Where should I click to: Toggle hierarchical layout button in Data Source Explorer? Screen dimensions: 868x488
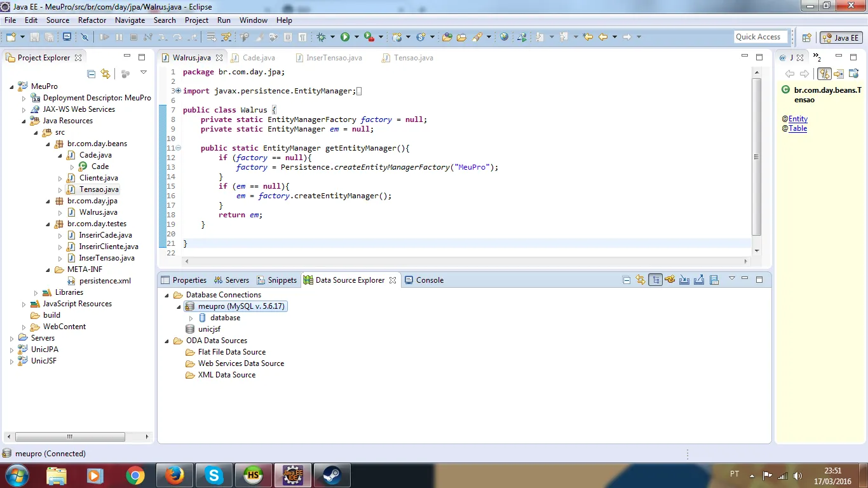tap(655, 280)
